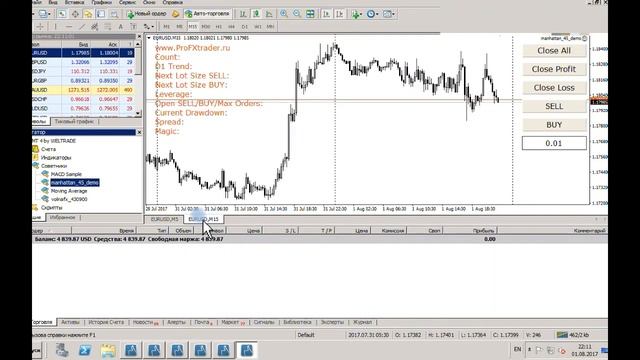The width and height of the screenshot is (640, 360).
Task: Switch to M1 timeframe
Action: click(167, 27)
